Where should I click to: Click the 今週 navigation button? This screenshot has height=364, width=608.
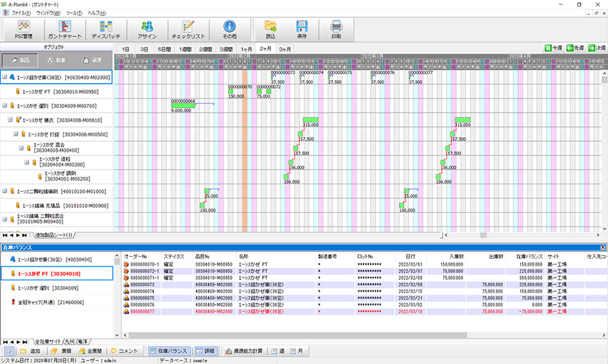click(553, 49)
